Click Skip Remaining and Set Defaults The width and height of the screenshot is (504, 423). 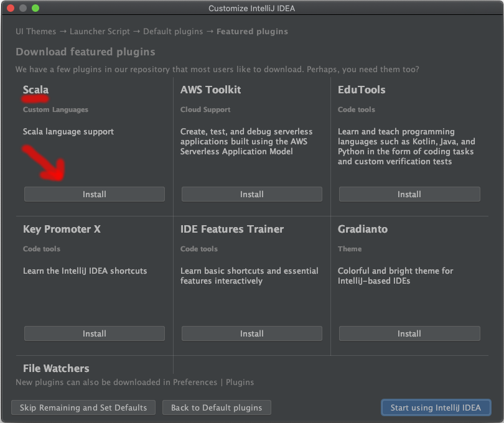click(x=83, y=407)
